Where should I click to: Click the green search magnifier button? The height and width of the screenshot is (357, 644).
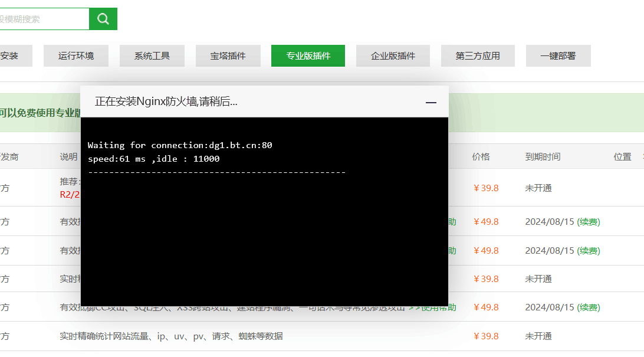click(x=103, y=19)
